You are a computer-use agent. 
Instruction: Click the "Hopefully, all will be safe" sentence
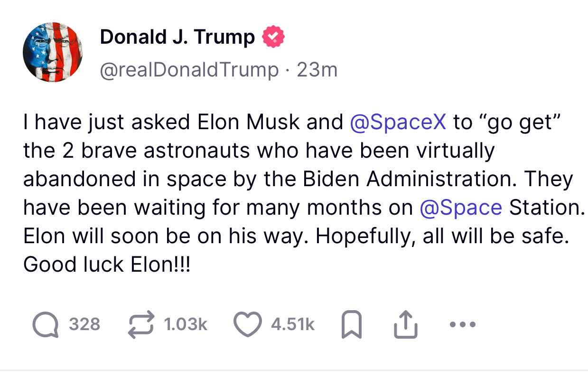(x=441, y=236)
